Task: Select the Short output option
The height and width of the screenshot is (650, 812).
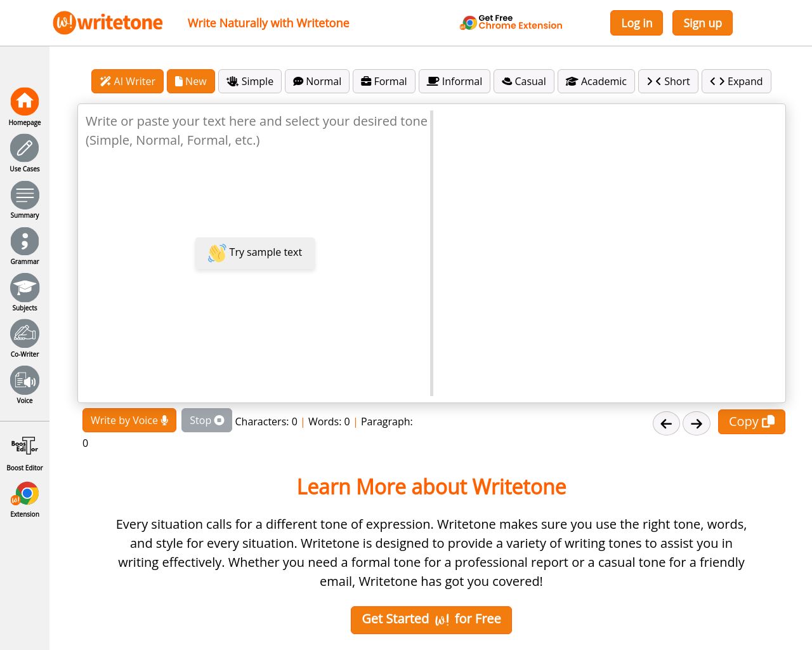Action: click(668, 81)
